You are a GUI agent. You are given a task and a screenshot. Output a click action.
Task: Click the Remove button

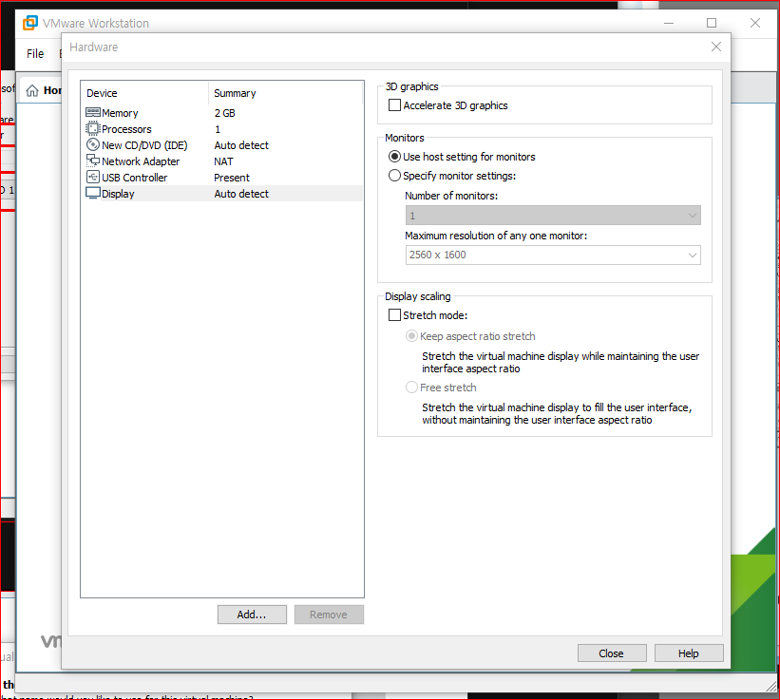coord(329,615)
